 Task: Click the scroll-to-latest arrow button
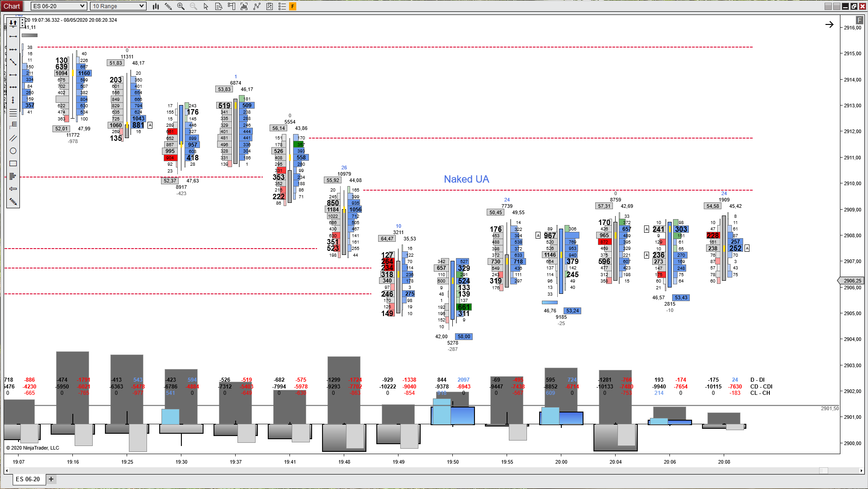[x=829, y=24]
